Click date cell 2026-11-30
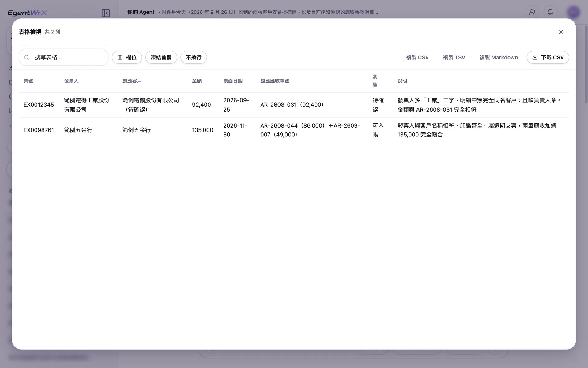 235,130
